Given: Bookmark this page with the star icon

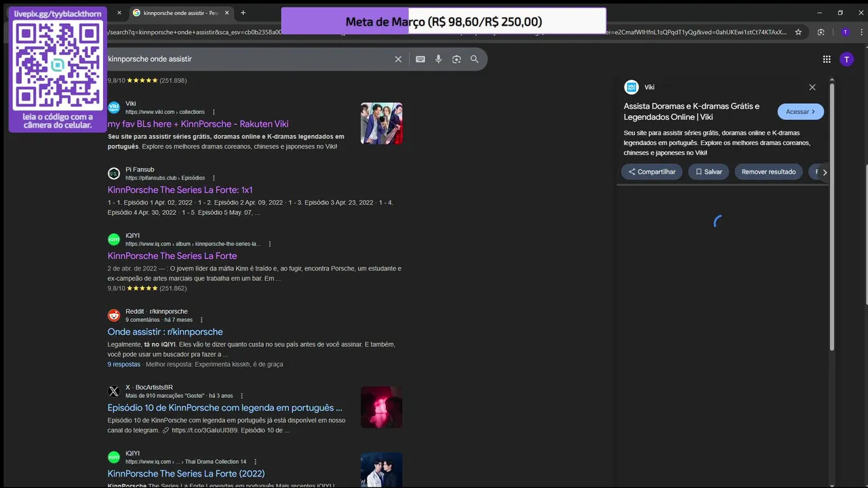Looking at the screenshot, I should pyautogui.click(x=798, y=32).
